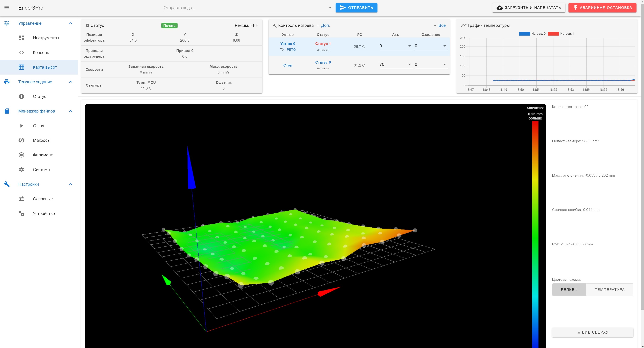
Task: Open the Стол active temperature dropdown
Action: point(409,64)
